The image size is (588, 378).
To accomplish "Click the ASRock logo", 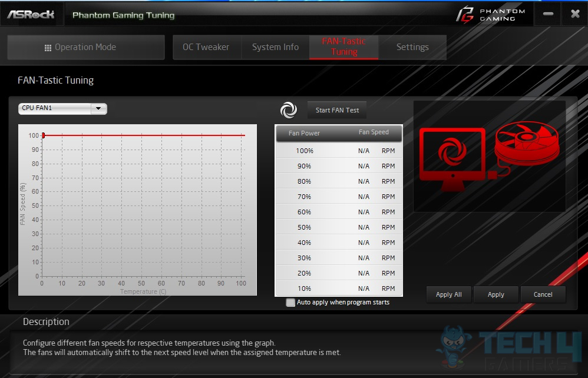I will click(31, 15).
